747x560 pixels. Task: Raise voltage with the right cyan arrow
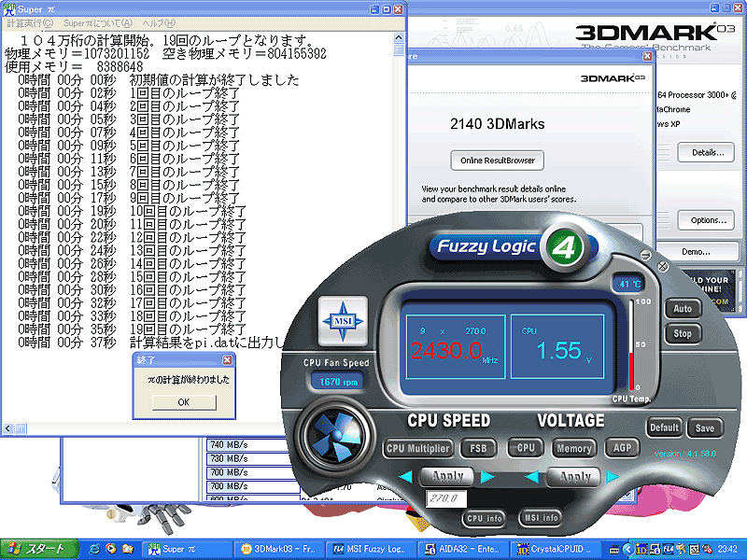point(613,477)
